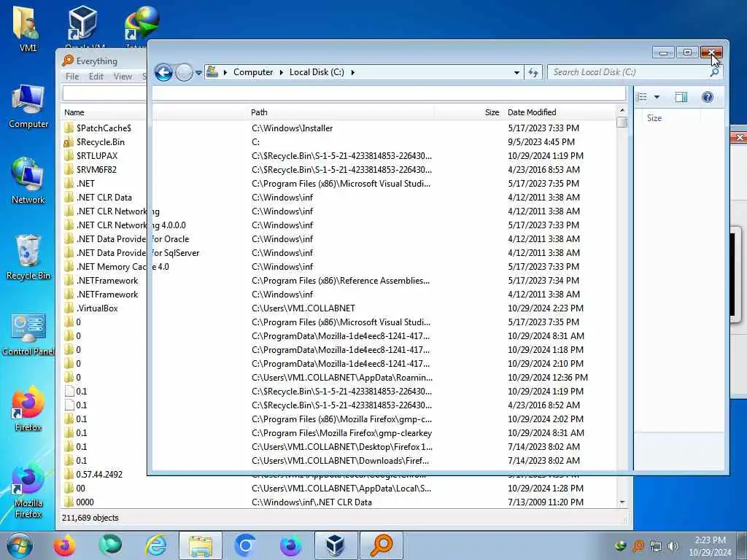Expand the arrow after Local Disk (C:)
Image resolution: width=747 pixels, height=560 pixels.
click(352, 72)
